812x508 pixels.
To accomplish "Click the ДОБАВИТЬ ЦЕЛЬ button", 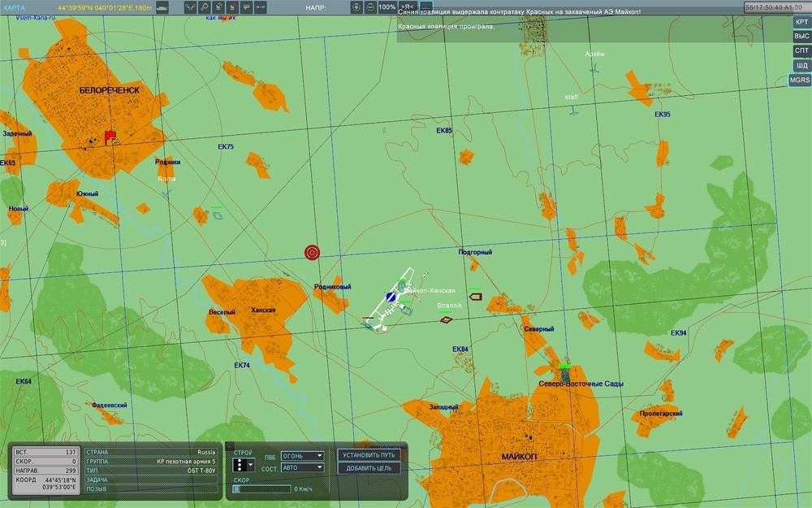I will coord(369,468).
